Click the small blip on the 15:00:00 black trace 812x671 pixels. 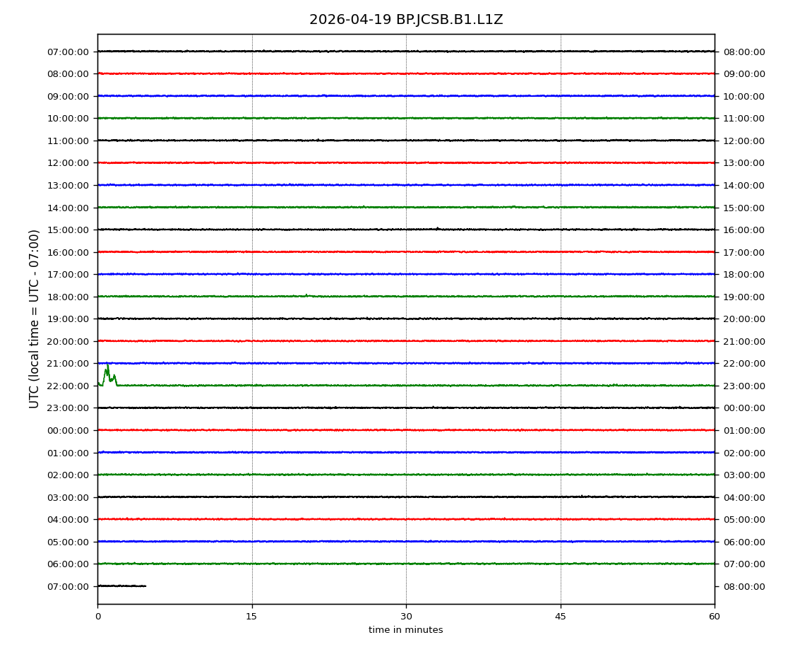[437, 228]
